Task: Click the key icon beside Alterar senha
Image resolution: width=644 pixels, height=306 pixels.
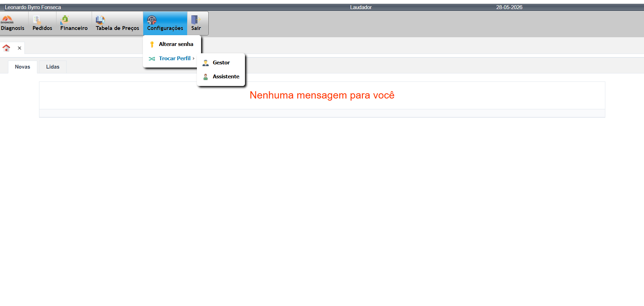Action: [x=152, y=44]
